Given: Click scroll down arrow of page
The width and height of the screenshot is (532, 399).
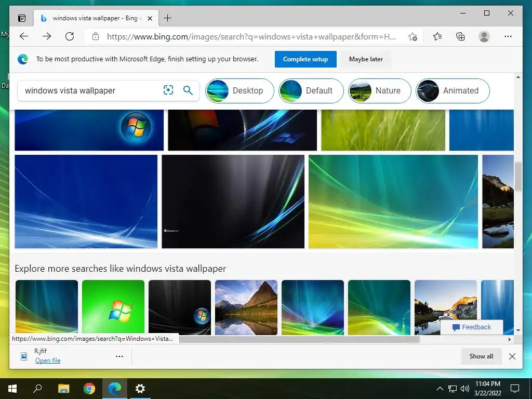Looking at the screenshot, I should (518, 330).
